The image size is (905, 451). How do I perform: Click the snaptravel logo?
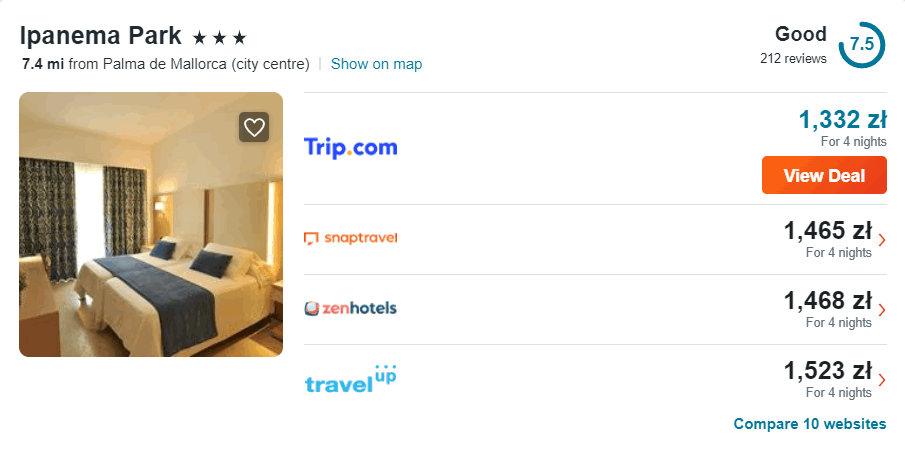351,238
